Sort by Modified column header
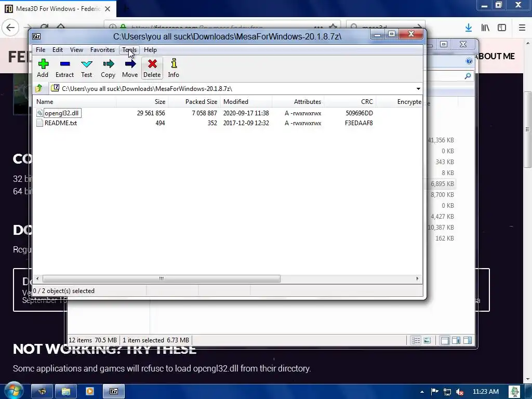532x399 pixels. coord(246,102)
